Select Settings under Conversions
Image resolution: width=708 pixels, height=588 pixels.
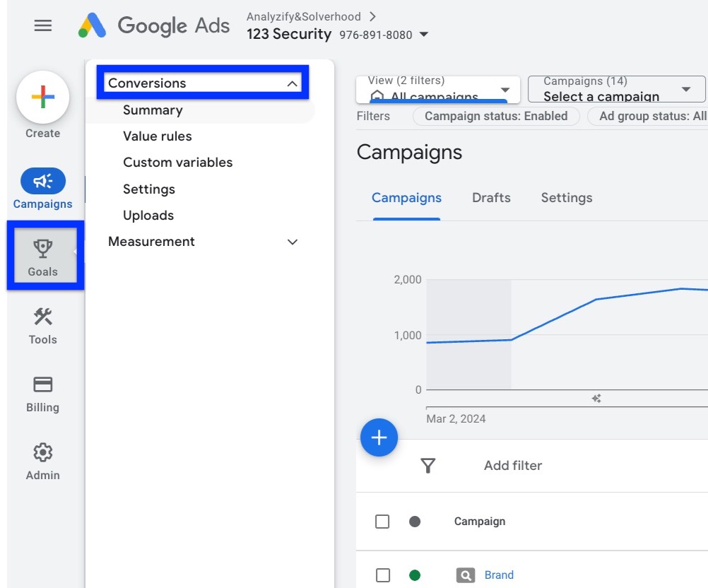(x=149, y=189)
